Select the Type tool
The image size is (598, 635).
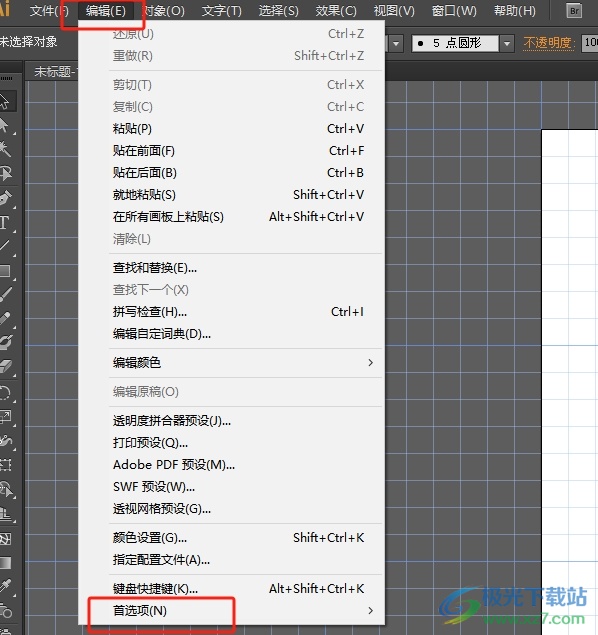pyautogui.click(x=6, y=222)
